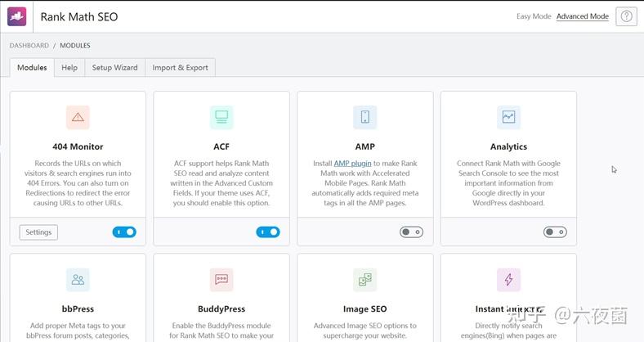Click the ACF monitor icon
The image size is (644, 342).
point(221,117)
